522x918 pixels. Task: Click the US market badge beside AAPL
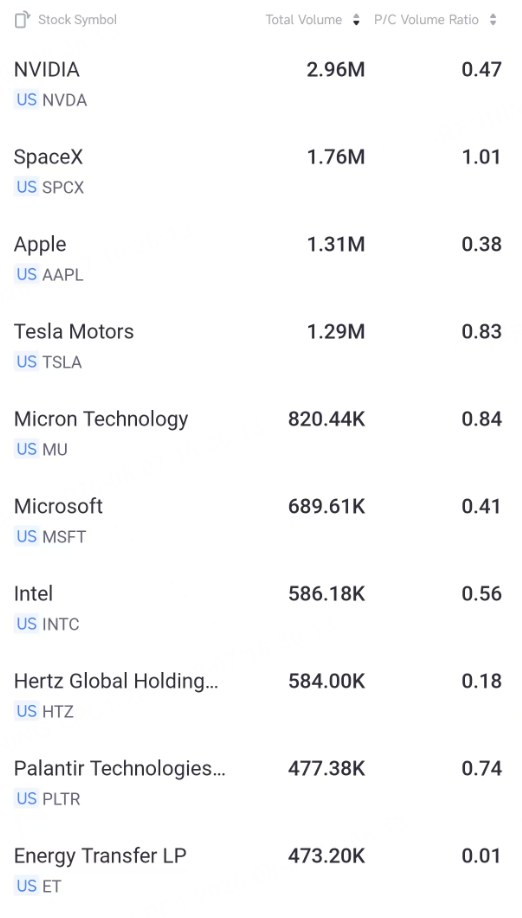(27, 274)
